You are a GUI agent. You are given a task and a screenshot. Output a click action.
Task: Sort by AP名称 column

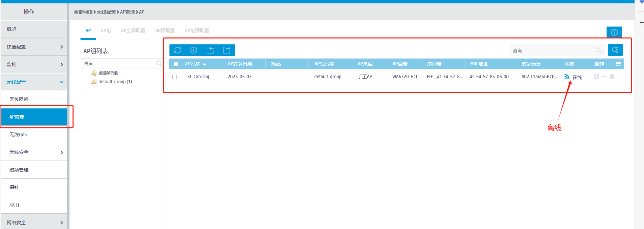pyautogui.click(x=195, y=64)
